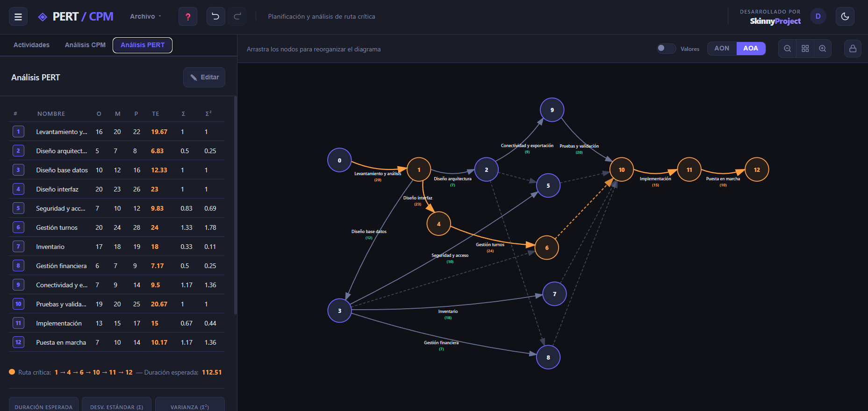The image size is (868, 411).
Task: Zoom in on the diagram
Action: [x=823, y=49]
